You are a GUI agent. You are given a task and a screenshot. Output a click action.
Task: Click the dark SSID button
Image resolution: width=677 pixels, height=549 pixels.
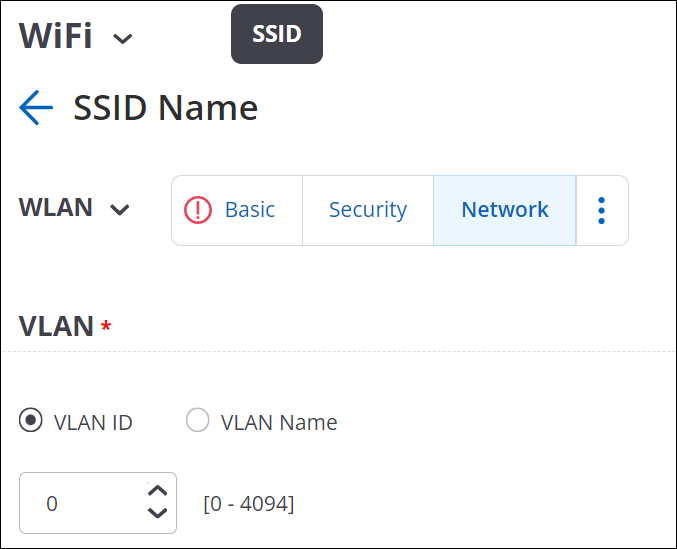pyautogui.click(x=277, y=34)
